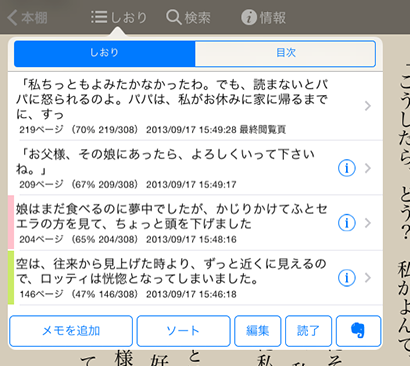
Task: Click the メモを追加 button
Action: [71, 331]
